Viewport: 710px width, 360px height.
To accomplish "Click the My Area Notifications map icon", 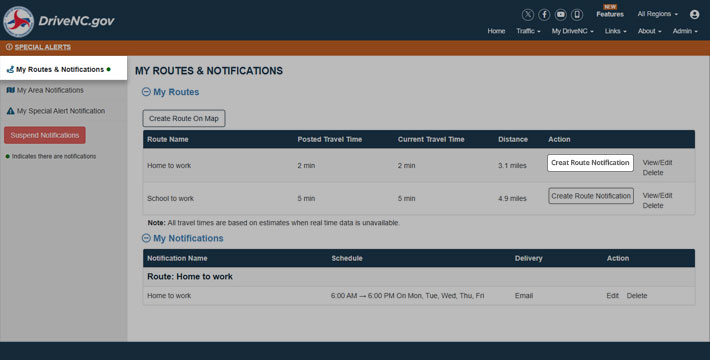I will [x=10, y=90].
